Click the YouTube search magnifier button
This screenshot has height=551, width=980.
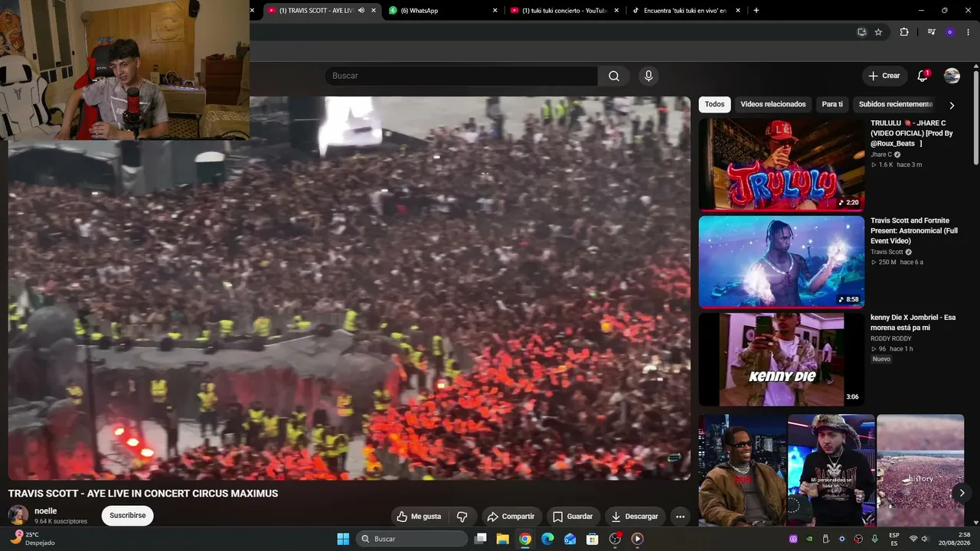pyautogui.click(x=614, y=76)
